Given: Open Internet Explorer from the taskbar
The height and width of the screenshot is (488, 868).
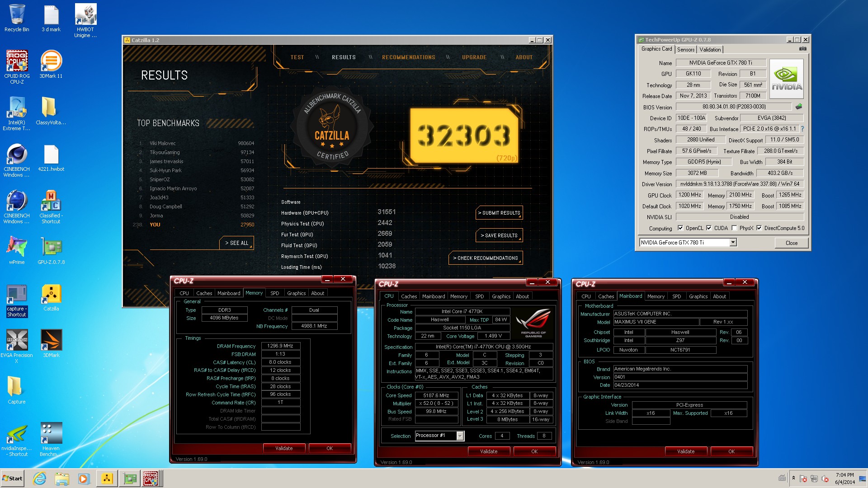Looking at the screenshot, I should point(40,479).
